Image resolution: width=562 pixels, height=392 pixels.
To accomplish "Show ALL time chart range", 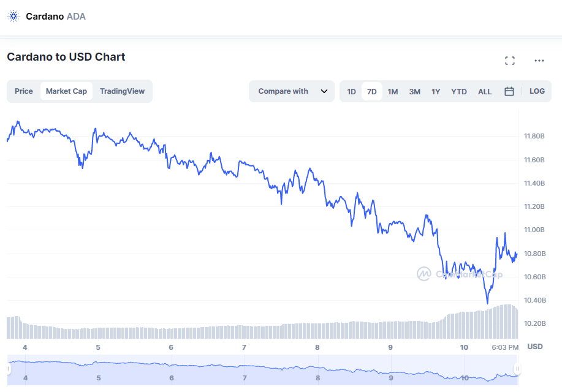I will pos(485,91).
